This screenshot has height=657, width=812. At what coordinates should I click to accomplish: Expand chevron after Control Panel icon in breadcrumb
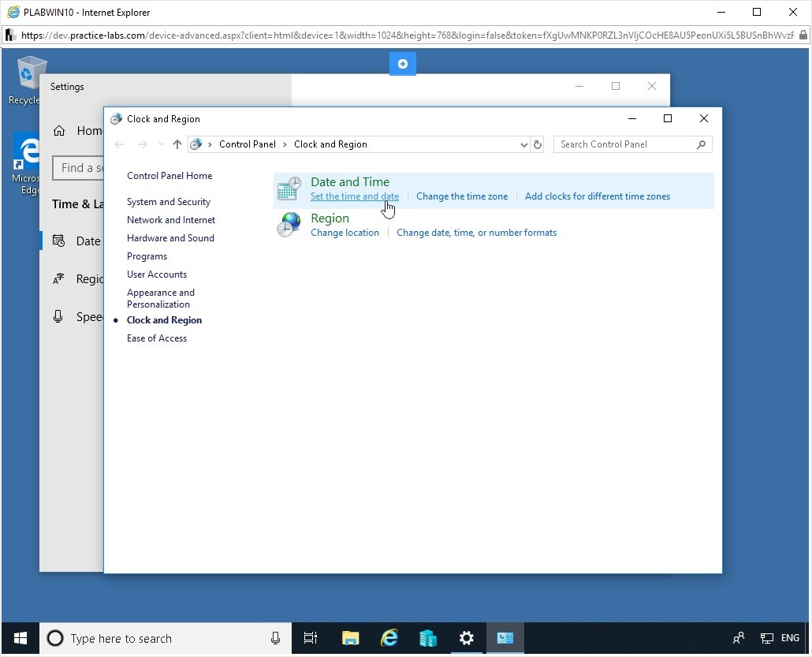click(210, 144)
